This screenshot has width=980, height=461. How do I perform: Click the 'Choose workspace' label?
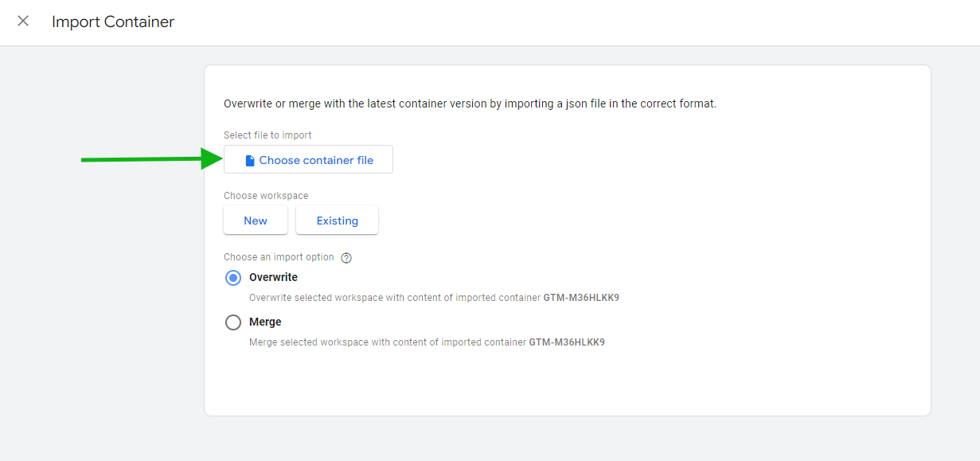coord(266,196)
